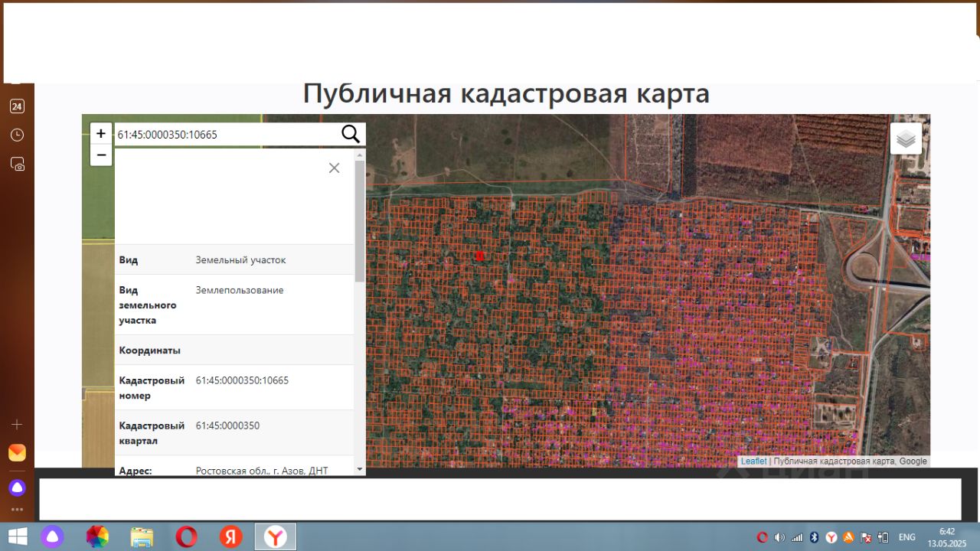Run the cadastral number search (magnifier)
The image size is (980, 551).
351,134
